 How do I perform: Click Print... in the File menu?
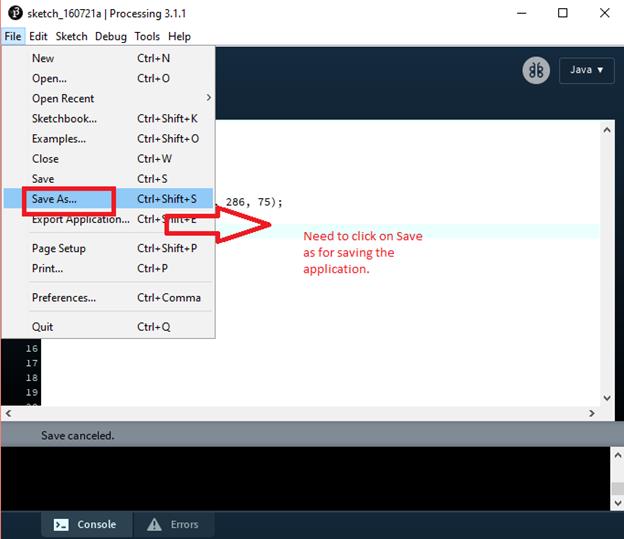(x=108, y=268)
